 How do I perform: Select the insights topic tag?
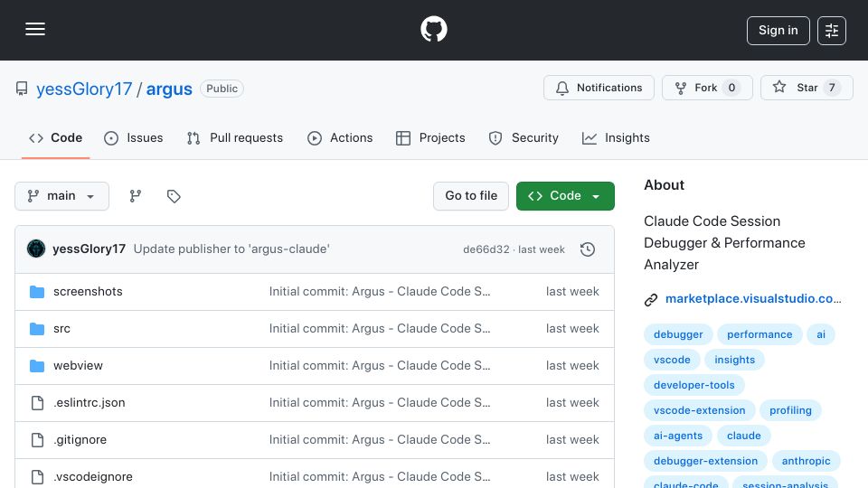coord(734,360)
